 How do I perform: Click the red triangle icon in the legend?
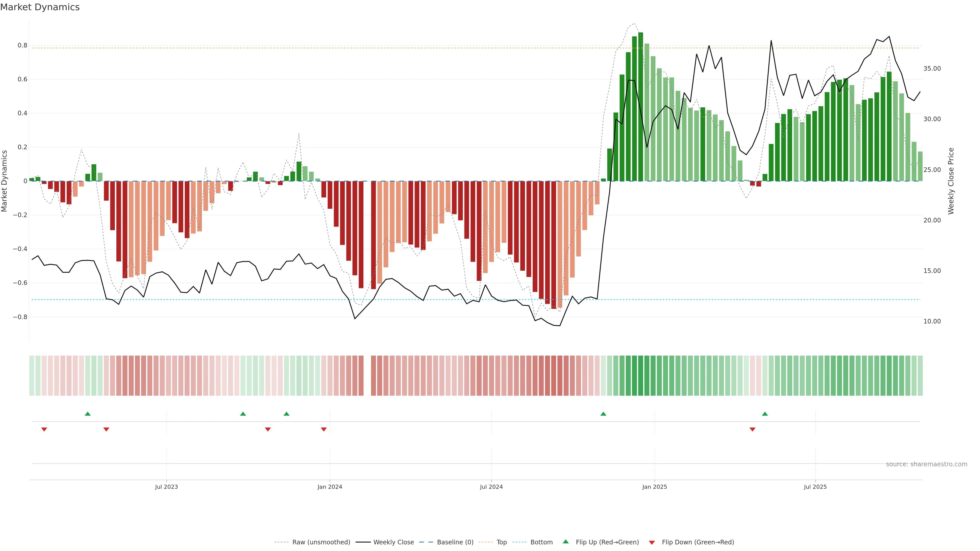click(652, 542)
